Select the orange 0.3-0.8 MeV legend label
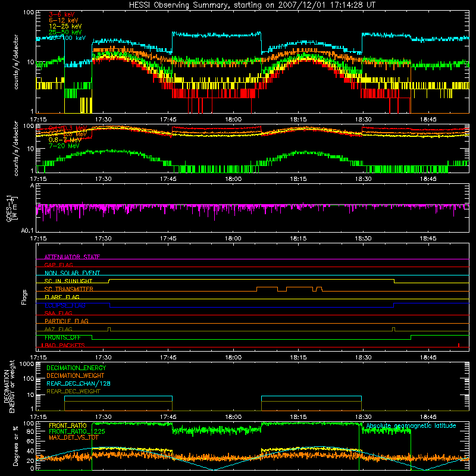The image size is (476, 476). click(68, 134)
